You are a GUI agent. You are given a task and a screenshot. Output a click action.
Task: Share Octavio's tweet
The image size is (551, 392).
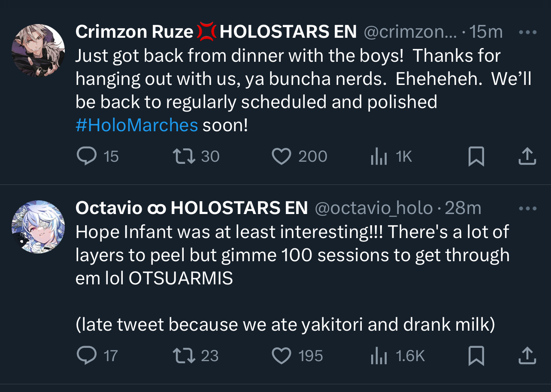click(x=527, y=356)
